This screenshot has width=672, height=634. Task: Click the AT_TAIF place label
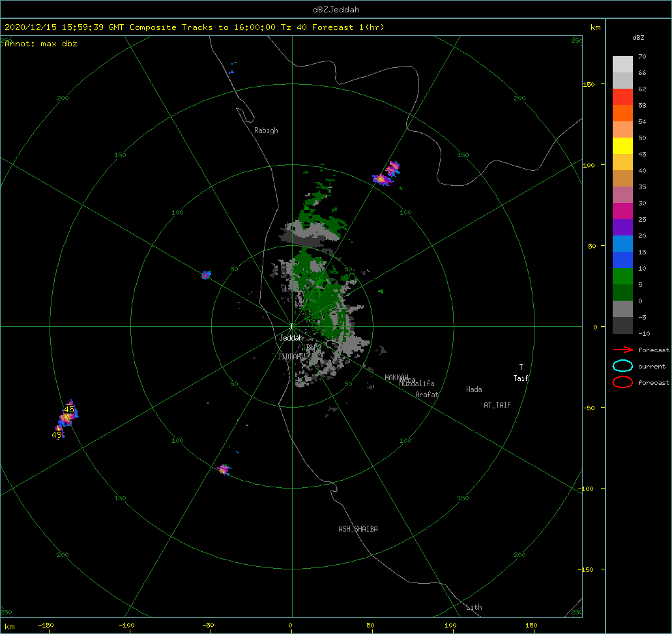click(497, 405)
